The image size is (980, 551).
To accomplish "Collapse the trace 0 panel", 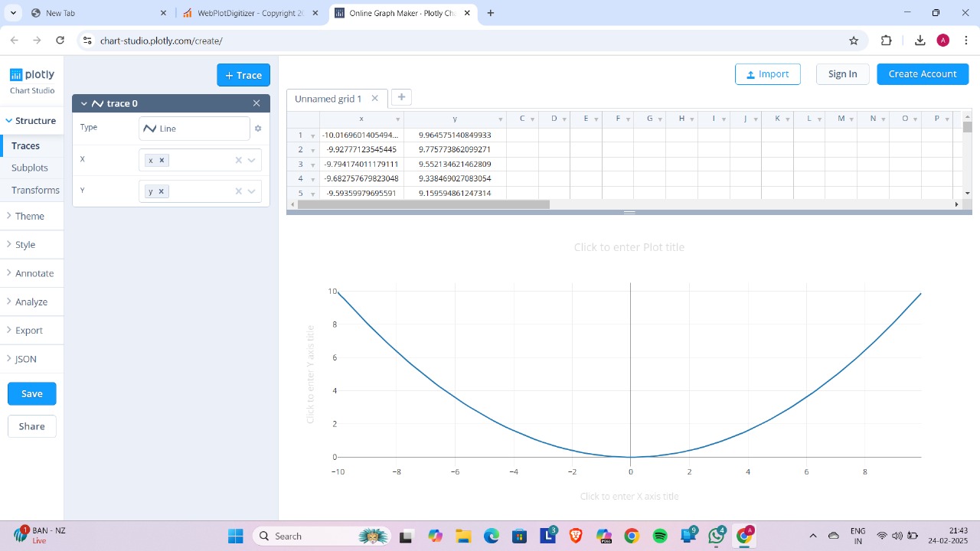I will tap(84, 103).
